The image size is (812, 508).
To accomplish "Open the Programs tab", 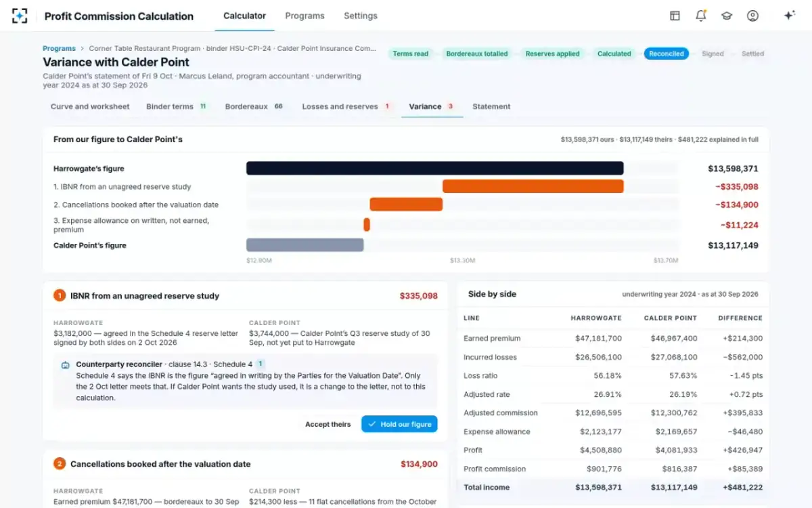I will 304,16.
